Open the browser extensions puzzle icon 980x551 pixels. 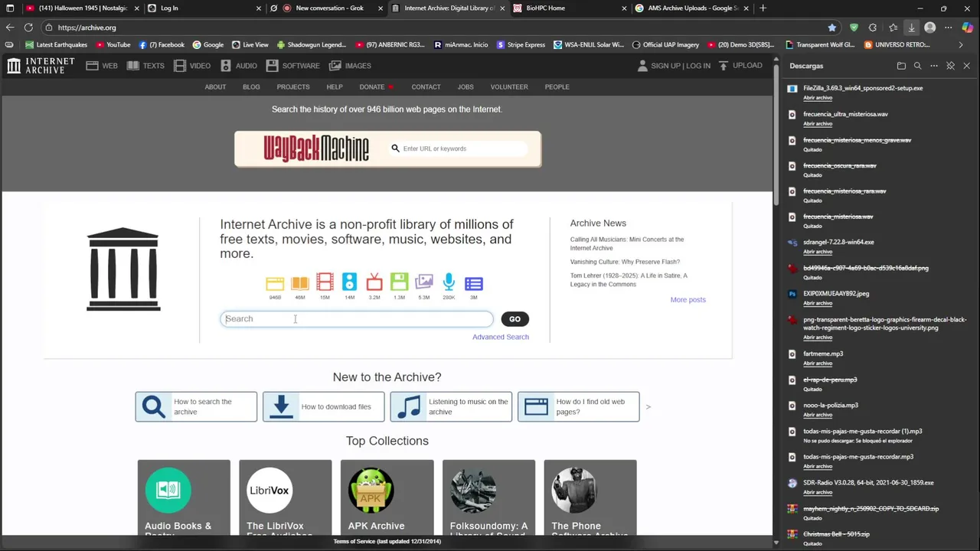873,28
